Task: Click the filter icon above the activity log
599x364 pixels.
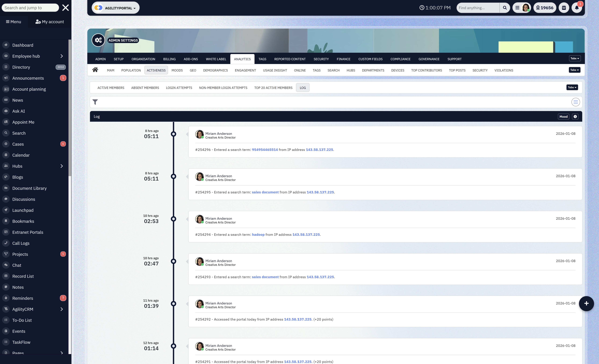Action: pos(95,102)
